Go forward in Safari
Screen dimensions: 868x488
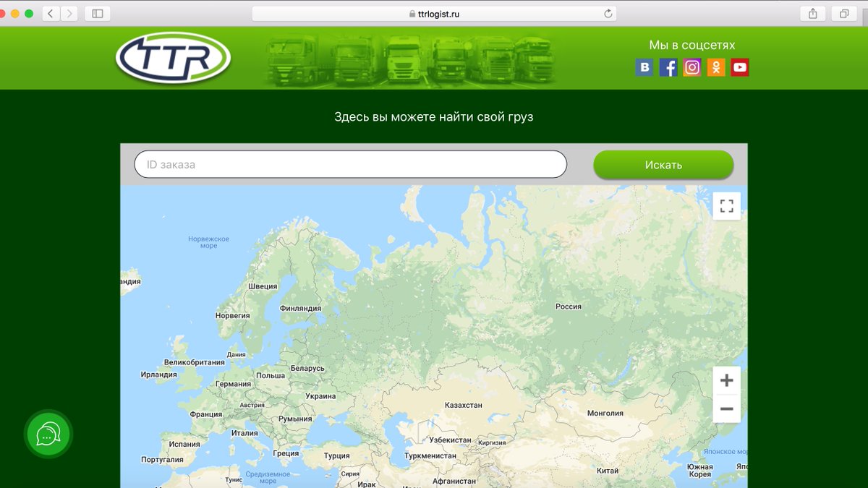pyautogui.click(x=69, y=13)
